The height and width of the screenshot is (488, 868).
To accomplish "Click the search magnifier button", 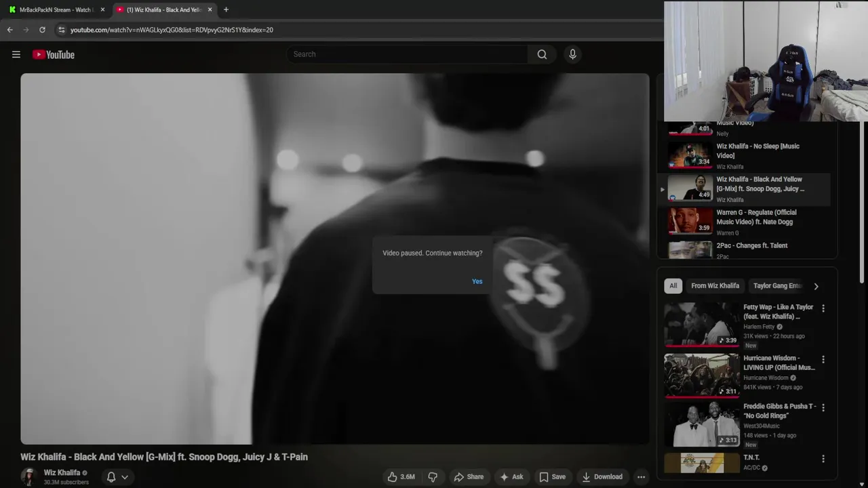I will pos(542,54).
